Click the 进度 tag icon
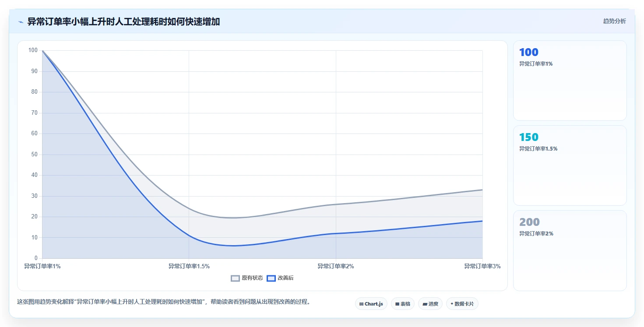 tap(425, 304)
